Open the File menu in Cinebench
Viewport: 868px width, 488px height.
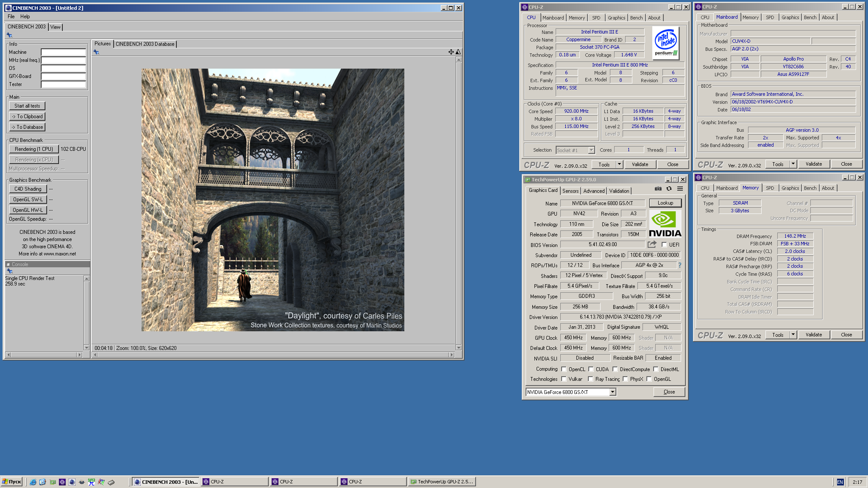pos(11,17)
